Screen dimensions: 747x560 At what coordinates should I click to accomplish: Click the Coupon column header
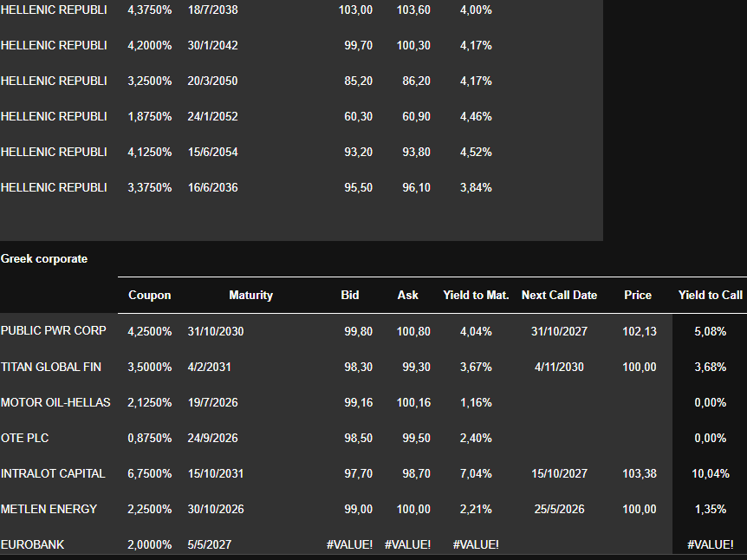(150, 295)
